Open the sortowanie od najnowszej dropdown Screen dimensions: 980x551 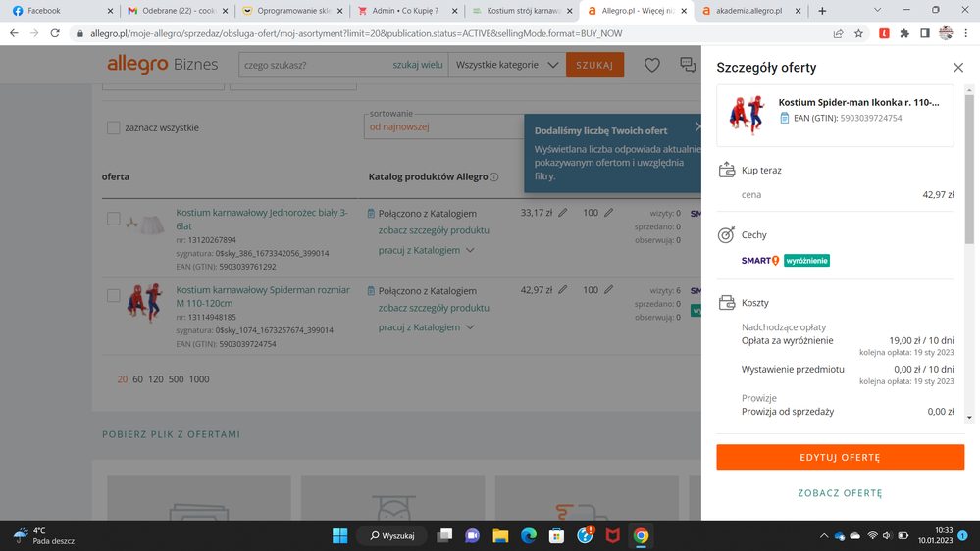pyautogui.click(x=443, y=126)
